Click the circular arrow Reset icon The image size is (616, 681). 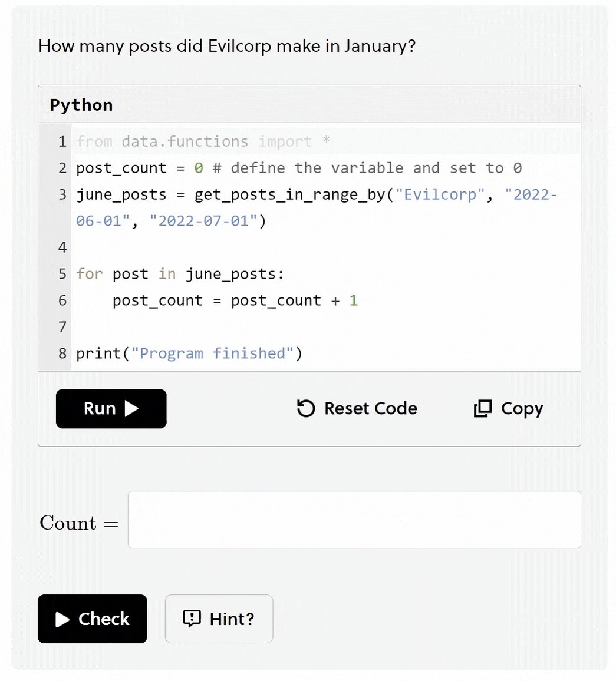point(306,409)
